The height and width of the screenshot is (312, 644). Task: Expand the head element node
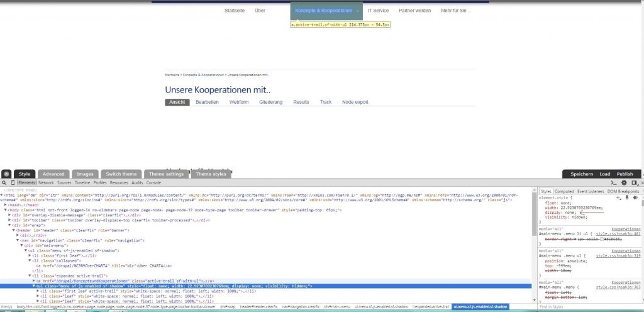click(x=6, y=204)
